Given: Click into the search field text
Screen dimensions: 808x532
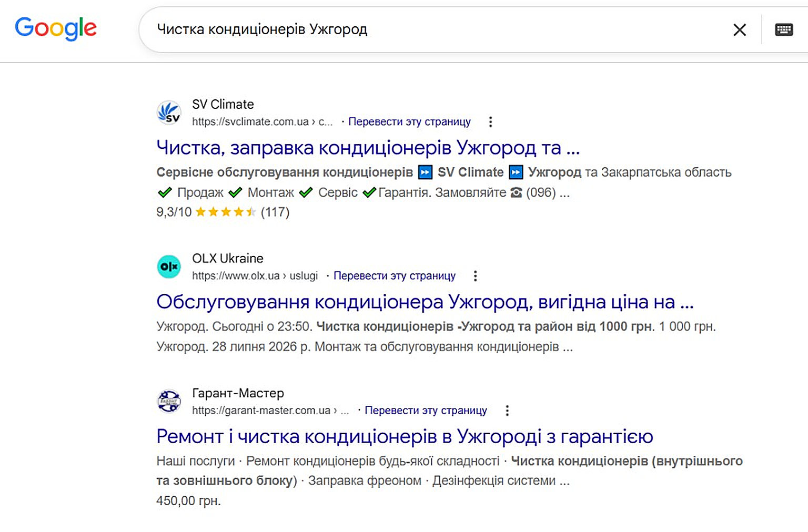Looking at the screenshot, I should (x=262, y=29).
